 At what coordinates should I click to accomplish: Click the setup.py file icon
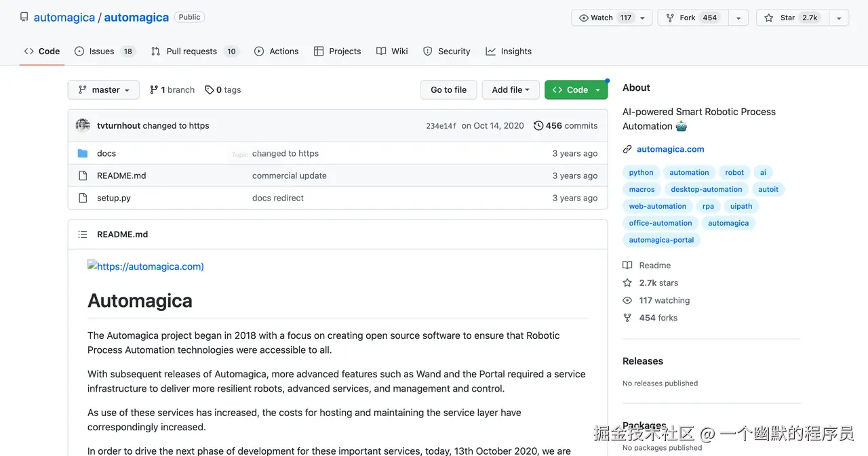click(83, 198)
